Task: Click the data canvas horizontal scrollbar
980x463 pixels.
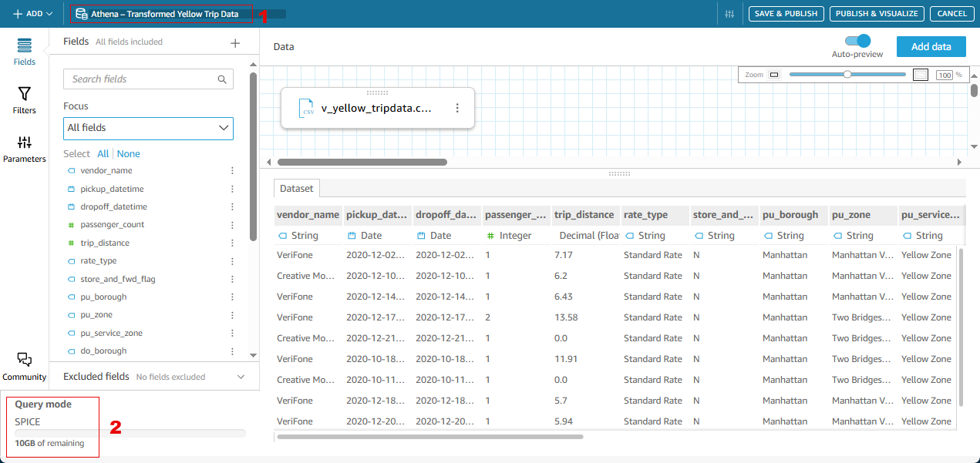Action: click(x=362, y=163)
